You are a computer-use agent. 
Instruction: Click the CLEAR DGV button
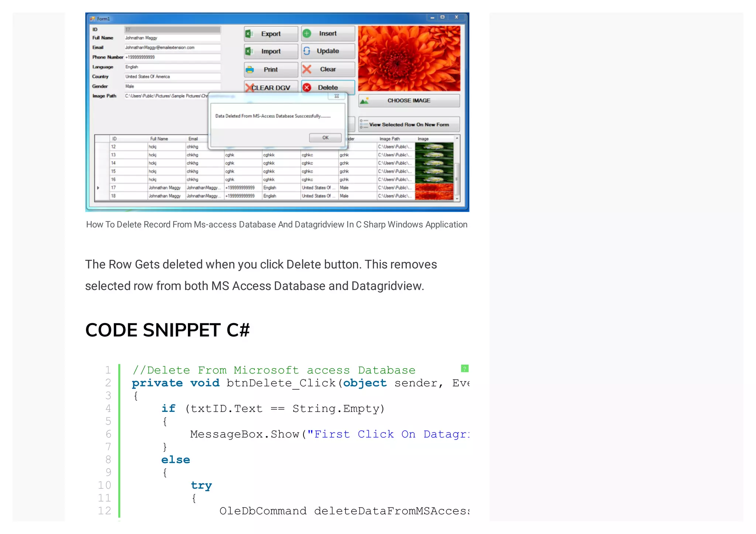pyautogui.click(x=271, y=87)
